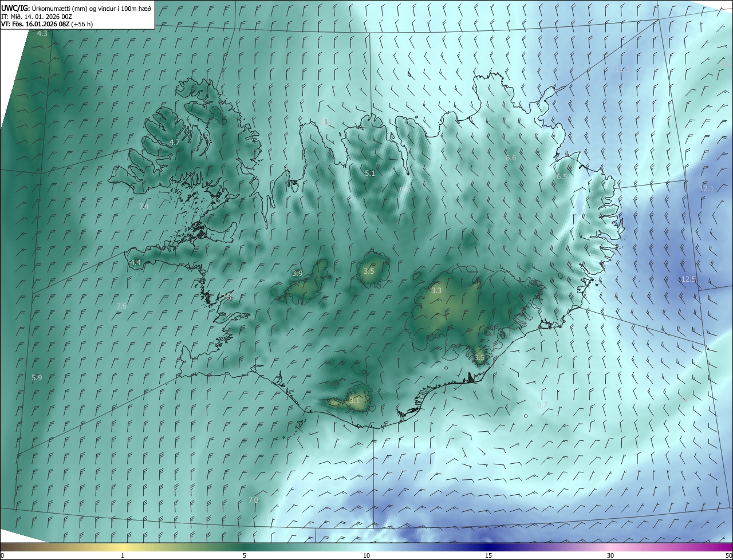Click the 9.7 value off the southeast coast

542,405
